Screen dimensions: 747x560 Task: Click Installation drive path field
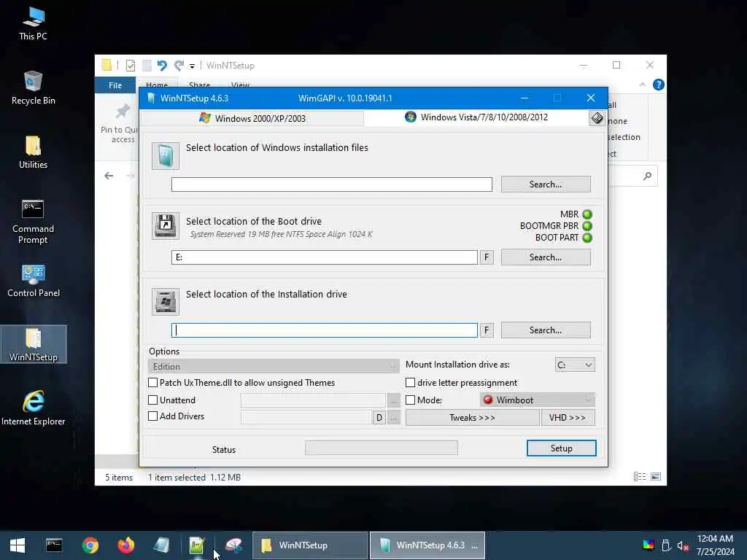point(325,330)
